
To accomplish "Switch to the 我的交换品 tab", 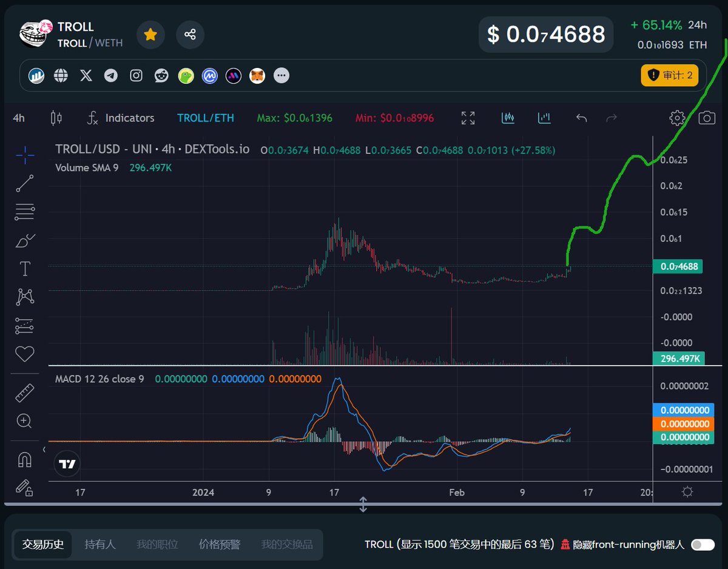I will coord(287,545).
